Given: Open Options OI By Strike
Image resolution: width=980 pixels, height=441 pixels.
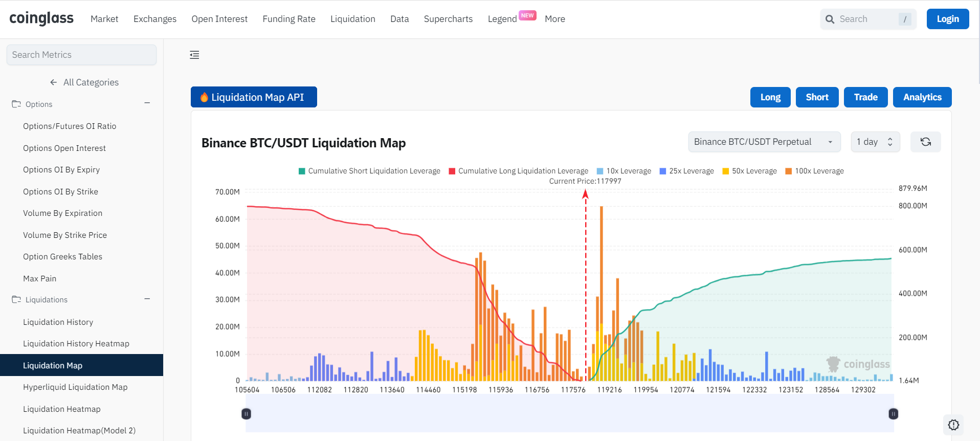Looking at the screenshot, I should click(x=60, y=191).
